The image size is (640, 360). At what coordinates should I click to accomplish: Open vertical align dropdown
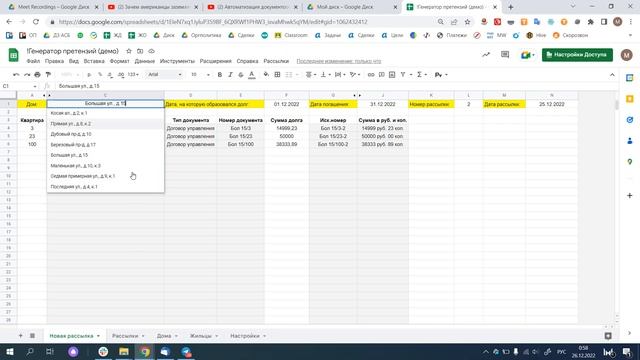tap(325, 75)
